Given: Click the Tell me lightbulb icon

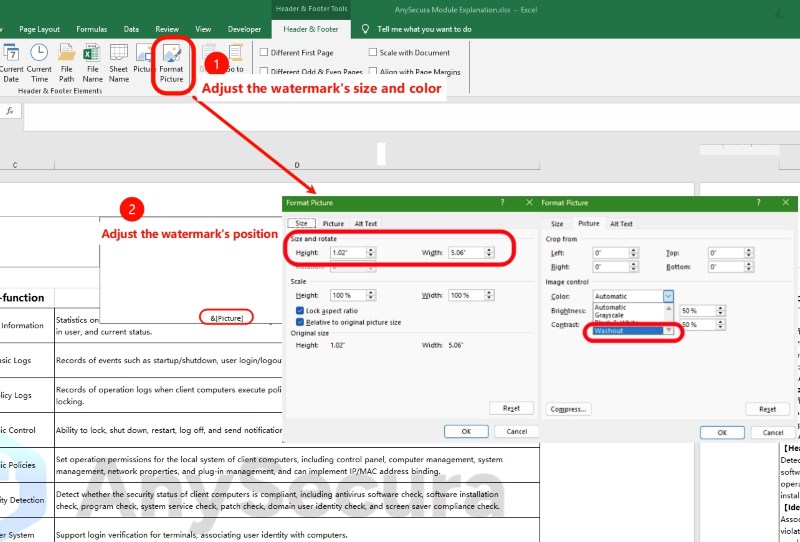Looking at the screenshot, I should tap(365, 29).
